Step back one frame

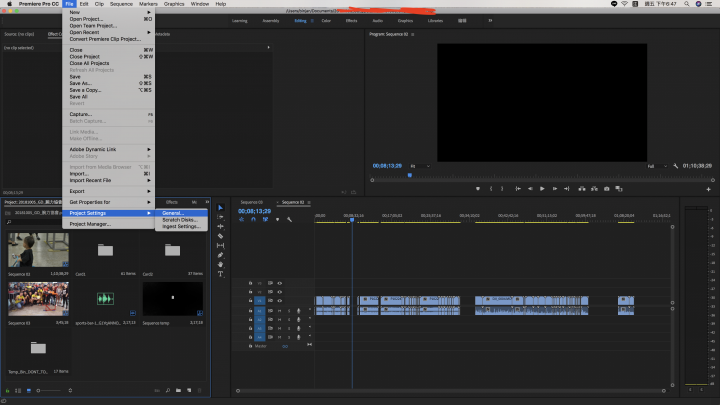530,189
